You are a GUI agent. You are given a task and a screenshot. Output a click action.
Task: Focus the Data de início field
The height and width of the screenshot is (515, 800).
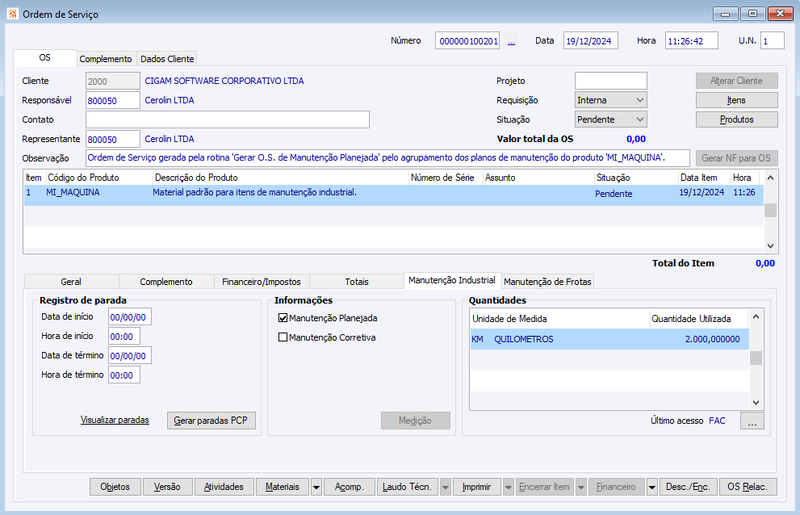pos(130,317)
